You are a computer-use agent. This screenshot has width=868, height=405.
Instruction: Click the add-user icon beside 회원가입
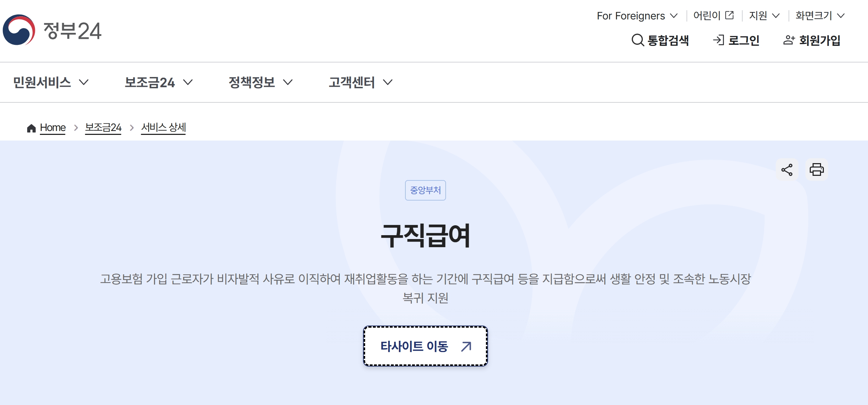coord(789,40)
